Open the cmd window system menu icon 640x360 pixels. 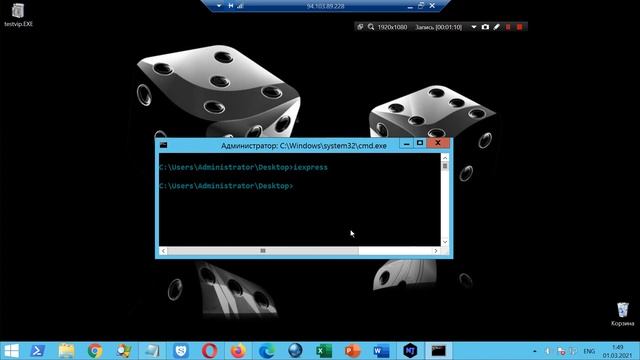point(163,145)
